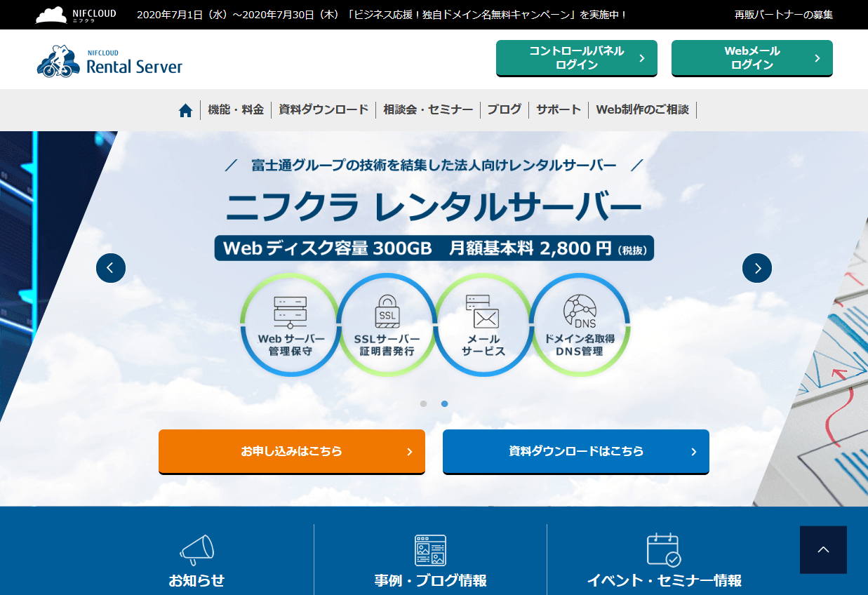Open the サポート menu item
This screenshot has width=868, height=595.
click(x=559, y=109)
